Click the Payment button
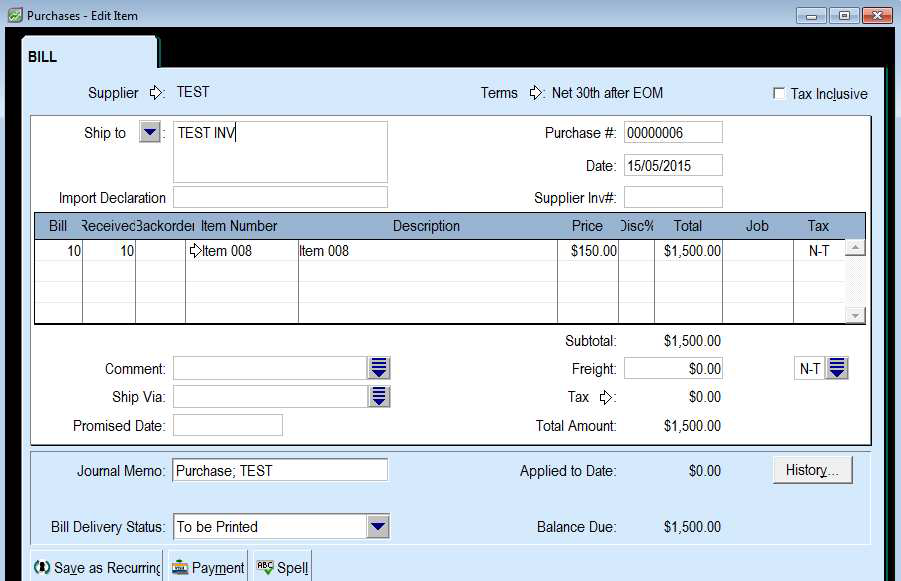 click(x=208, y=567)
